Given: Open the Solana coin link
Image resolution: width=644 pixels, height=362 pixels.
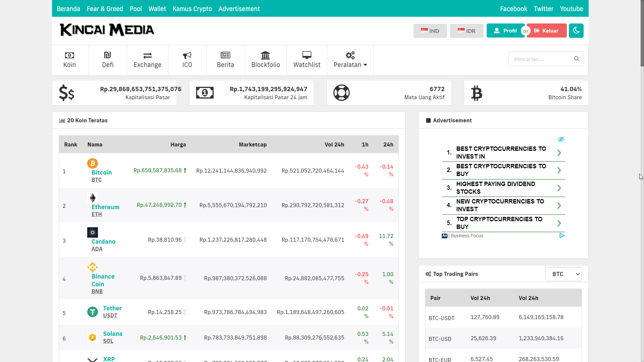Looking at the screenshot, I should click(x=113, y=334).
